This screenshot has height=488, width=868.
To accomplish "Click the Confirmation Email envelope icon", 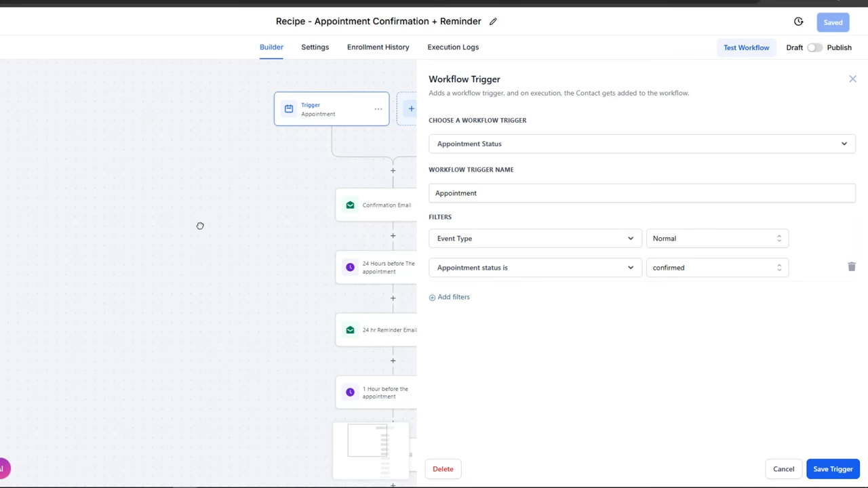I will click(350, 205).
